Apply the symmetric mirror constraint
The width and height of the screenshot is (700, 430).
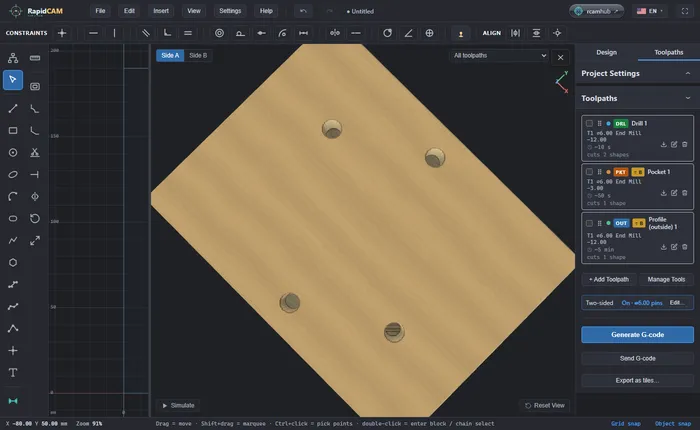coord(335,33)
